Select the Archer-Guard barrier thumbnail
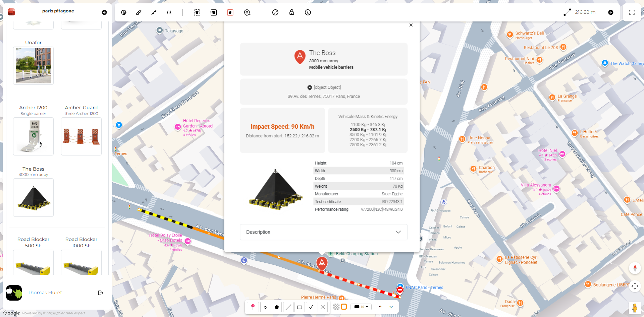 coord(81,136)
